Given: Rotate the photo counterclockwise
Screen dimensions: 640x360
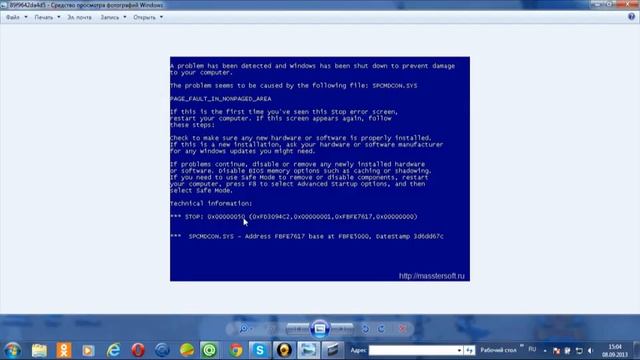Looking at the screenshot, I should [365, 329].
